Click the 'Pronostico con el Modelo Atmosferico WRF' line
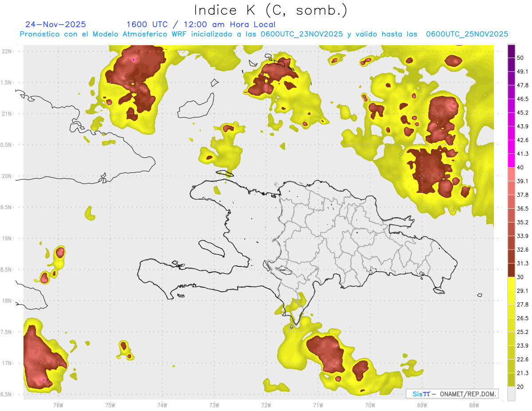The height and width of the screenshot is (411, 532). pyautogui.click(x=264, y=34)
